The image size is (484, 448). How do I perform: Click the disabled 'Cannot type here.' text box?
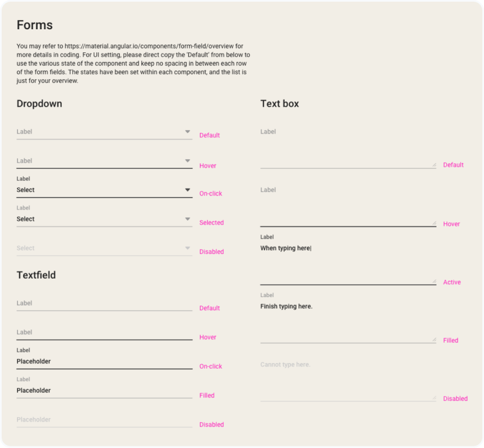pos(348,377)
